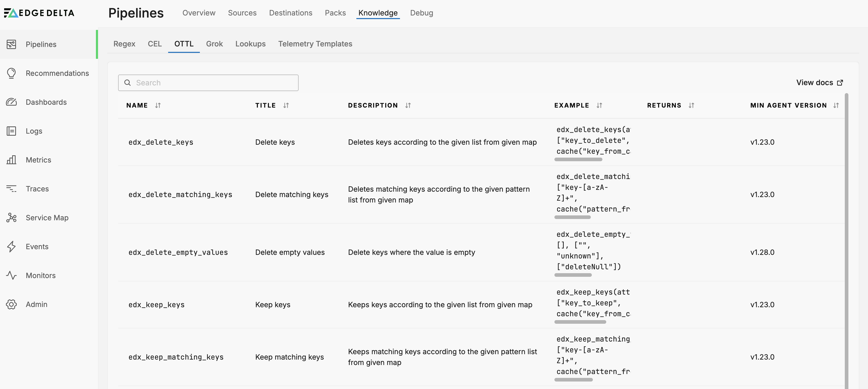Click the Dashboards sidebar label
Screen dimensions: 868x389
coord(46,102)
